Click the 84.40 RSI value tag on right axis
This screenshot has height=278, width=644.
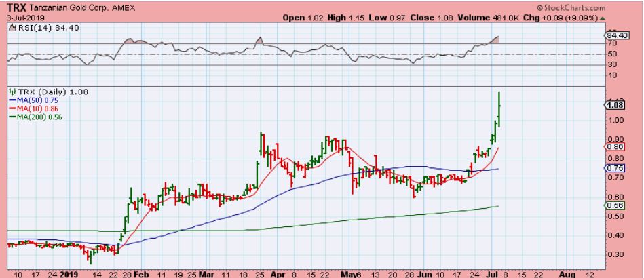[616, 36]
